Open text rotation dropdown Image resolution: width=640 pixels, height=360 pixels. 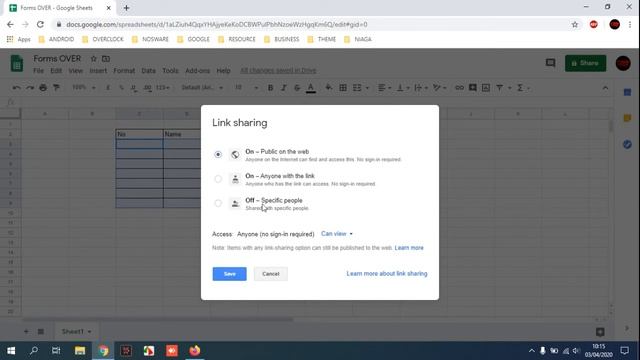[x=440, y=88]
